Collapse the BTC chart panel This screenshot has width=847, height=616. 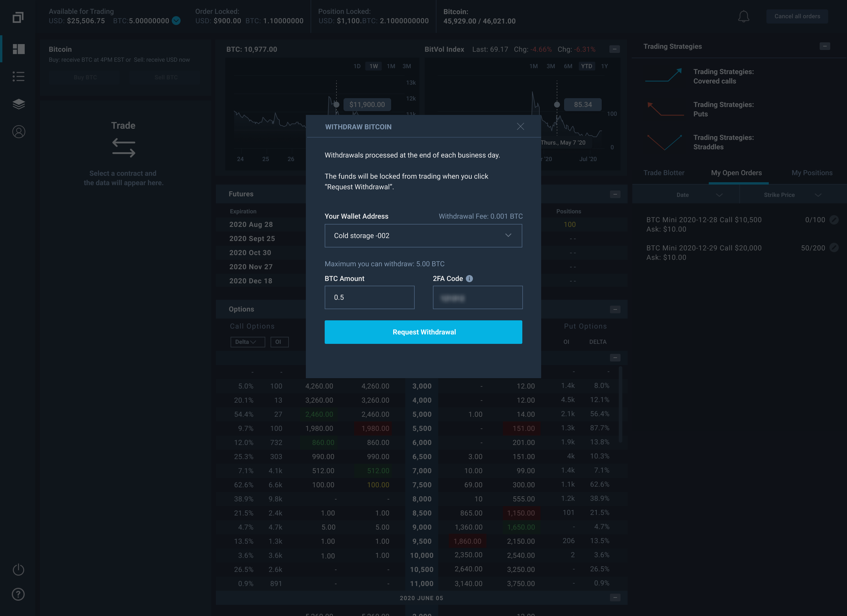pos(614,49)
